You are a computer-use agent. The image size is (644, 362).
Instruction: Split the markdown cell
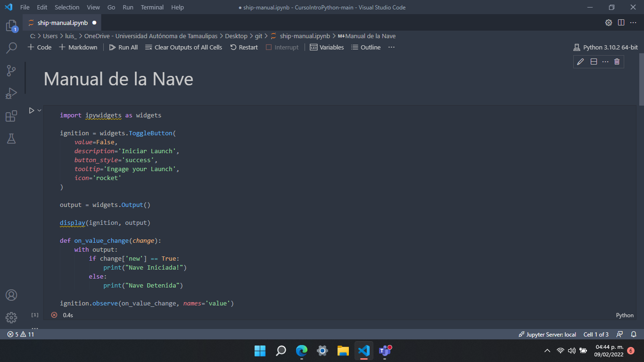tap(594, 62)
